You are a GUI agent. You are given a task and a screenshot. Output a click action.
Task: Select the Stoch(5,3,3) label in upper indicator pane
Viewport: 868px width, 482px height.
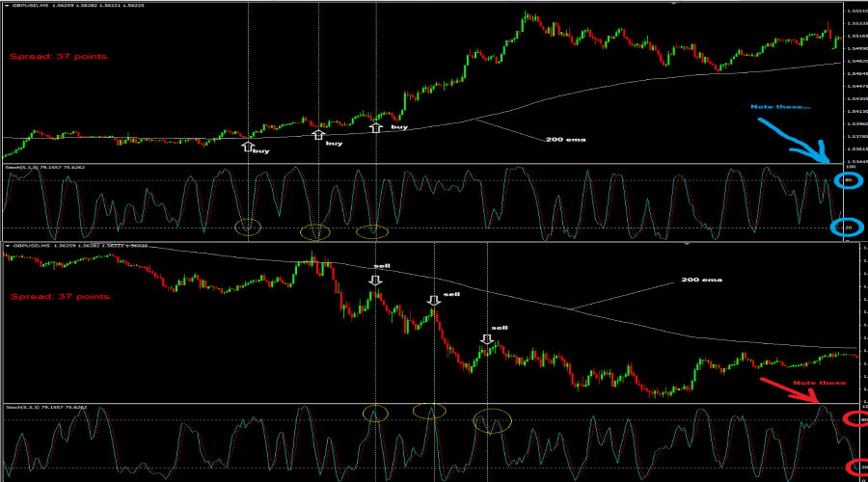(44, 167)
